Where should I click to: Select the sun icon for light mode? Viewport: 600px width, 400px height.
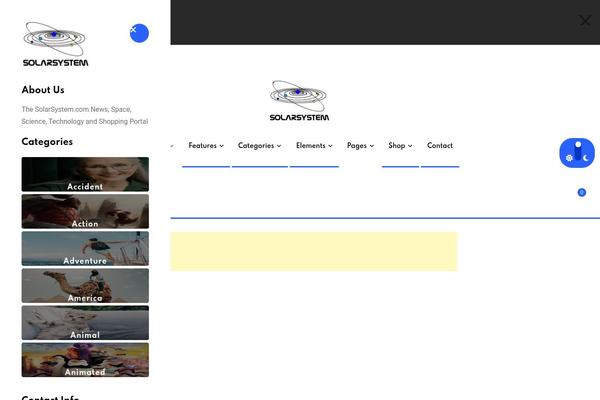tap(569, 158)
